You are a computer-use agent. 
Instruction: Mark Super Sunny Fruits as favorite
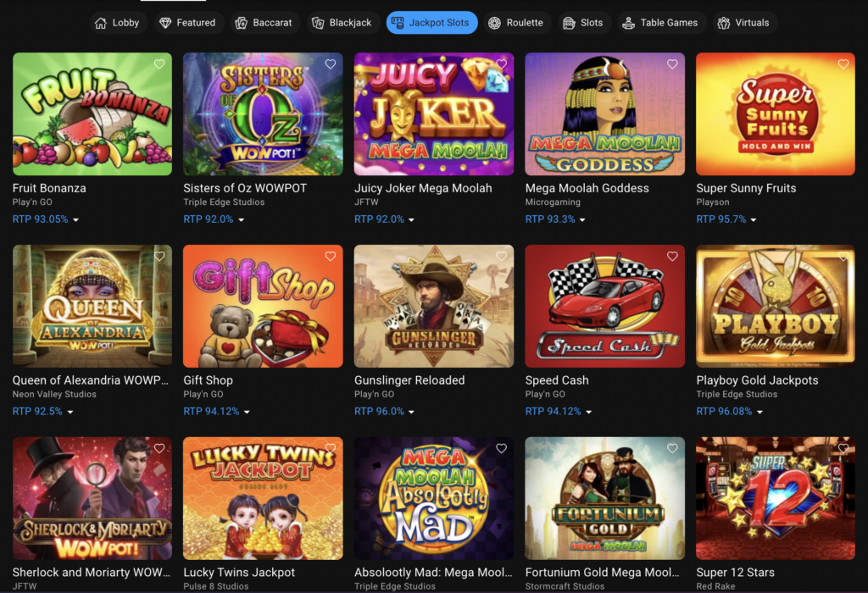click(843, 64)
